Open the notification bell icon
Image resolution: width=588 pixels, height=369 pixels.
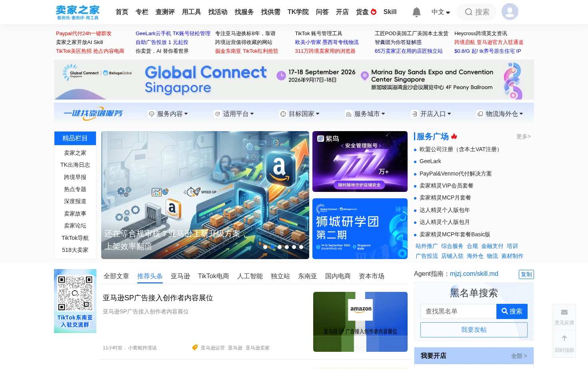[x=416, y=12]
